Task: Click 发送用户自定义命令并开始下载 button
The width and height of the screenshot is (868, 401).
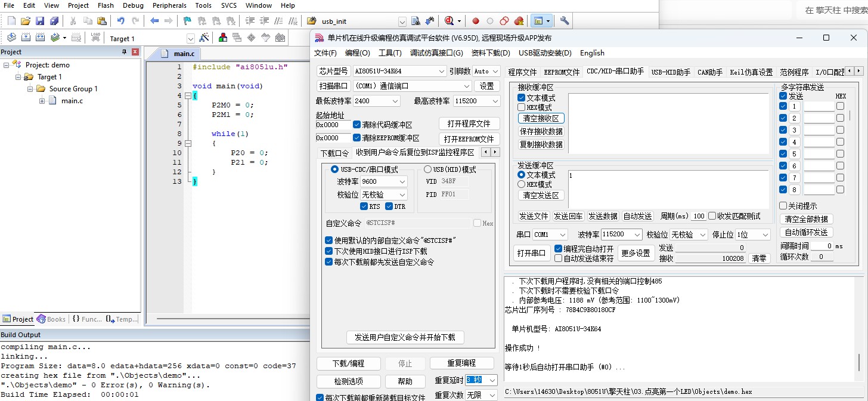Action: pyautogui.click(x=405, y=337)
